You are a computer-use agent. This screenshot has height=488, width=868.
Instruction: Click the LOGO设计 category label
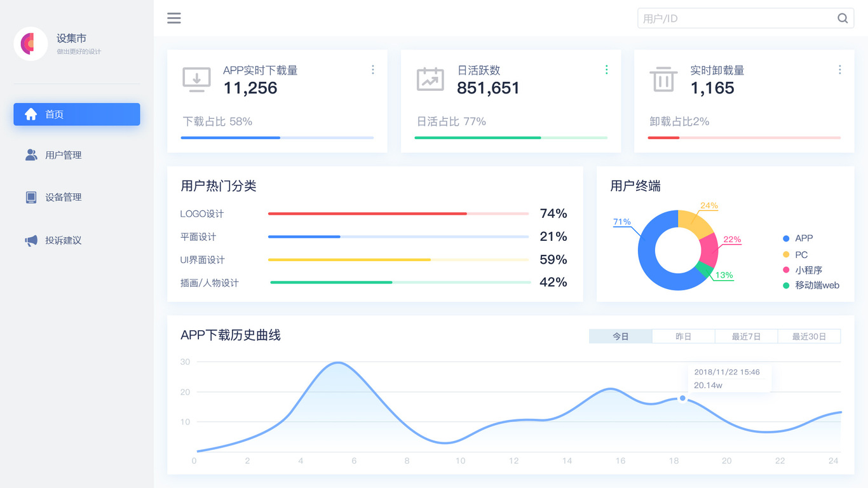202,214
